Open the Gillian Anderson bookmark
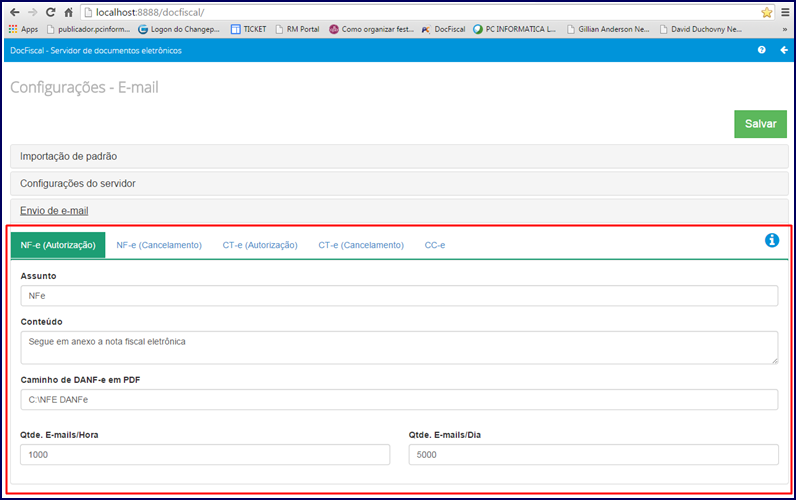 (x=608, y=29)
